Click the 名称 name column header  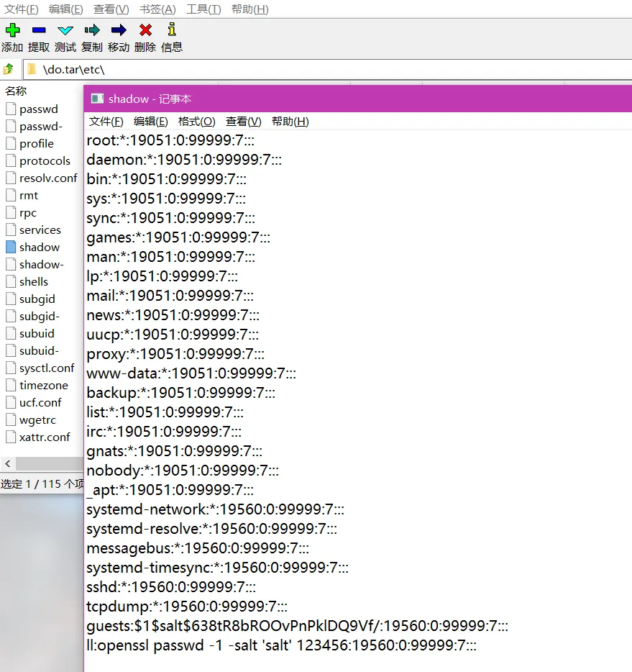pyautogui.click(x=16, y=91)
